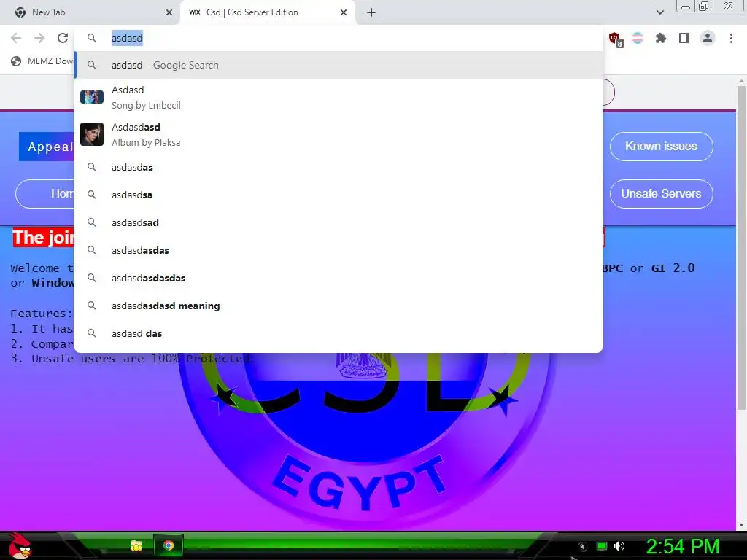Open the uBlock Origin extension icon
Screen dimensions: 747x560
[615, 39]
